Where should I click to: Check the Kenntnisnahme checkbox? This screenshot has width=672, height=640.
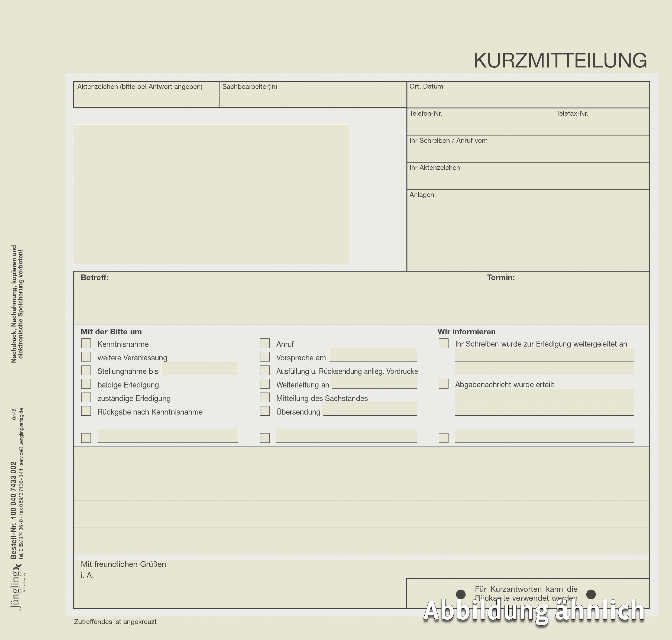pos(86,343)
